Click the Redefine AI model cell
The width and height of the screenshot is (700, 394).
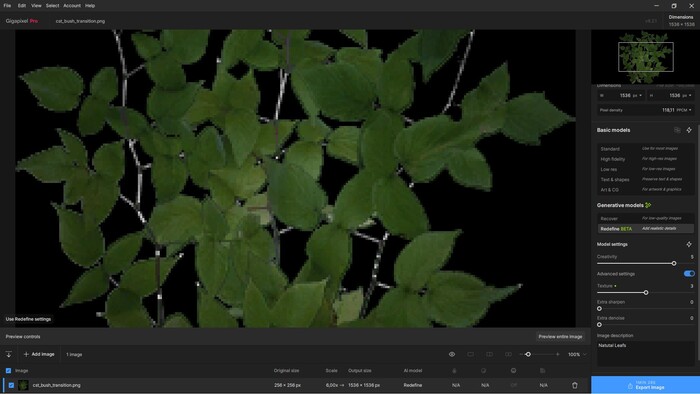pos(412,385)
